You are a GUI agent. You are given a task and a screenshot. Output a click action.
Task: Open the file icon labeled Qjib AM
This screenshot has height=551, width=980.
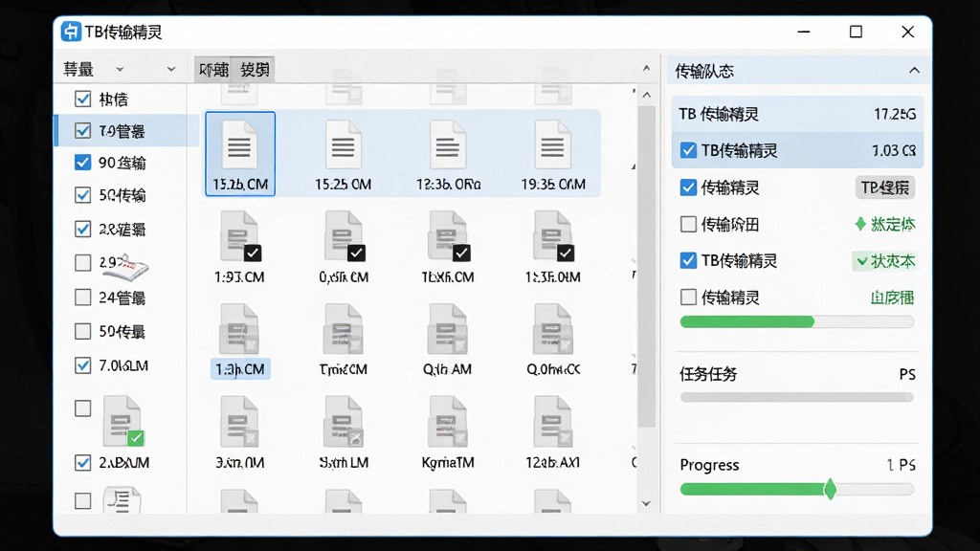tap(448, 329)
